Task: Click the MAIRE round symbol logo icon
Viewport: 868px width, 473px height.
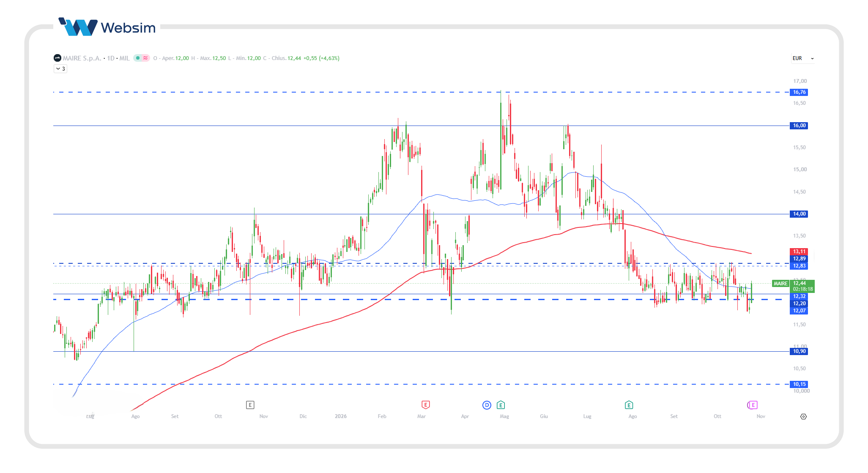Action: click(57, 58)
